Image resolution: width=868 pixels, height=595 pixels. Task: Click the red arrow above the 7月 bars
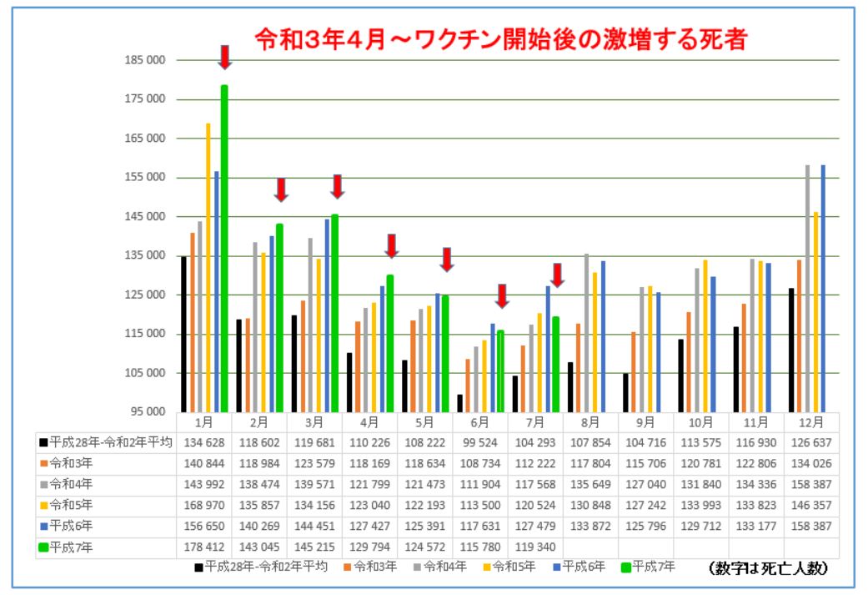[557, 275]
